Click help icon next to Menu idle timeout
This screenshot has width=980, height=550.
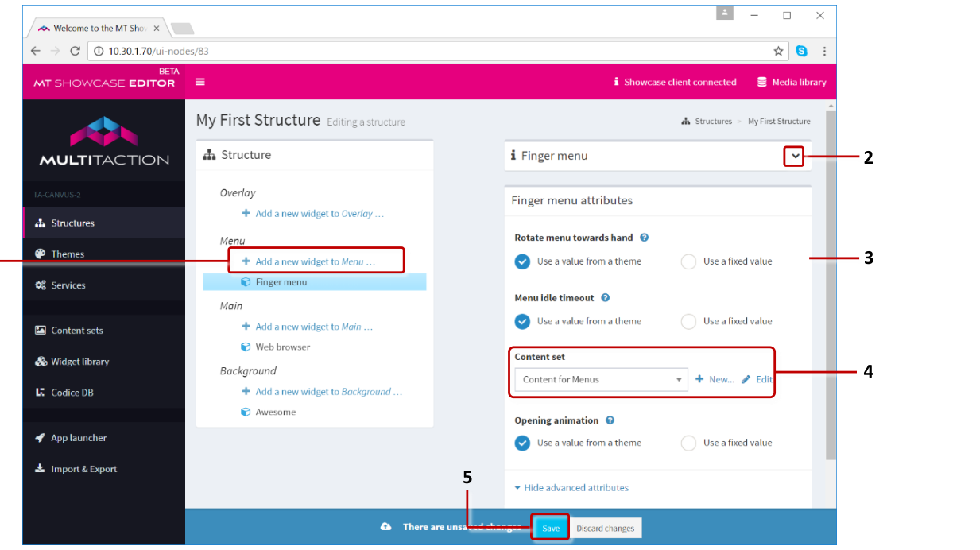[605, 298]
